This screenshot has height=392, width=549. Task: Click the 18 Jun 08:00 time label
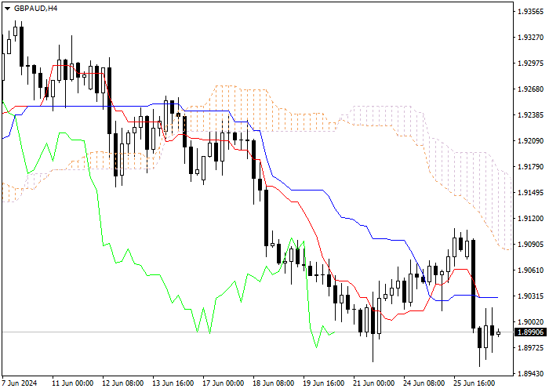(274, 383)
